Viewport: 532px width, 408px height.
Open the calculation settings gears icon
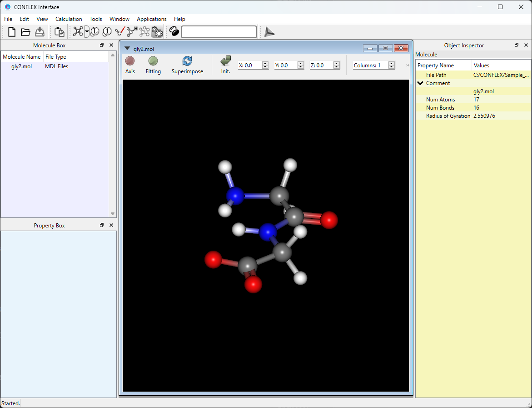[157, 32]
